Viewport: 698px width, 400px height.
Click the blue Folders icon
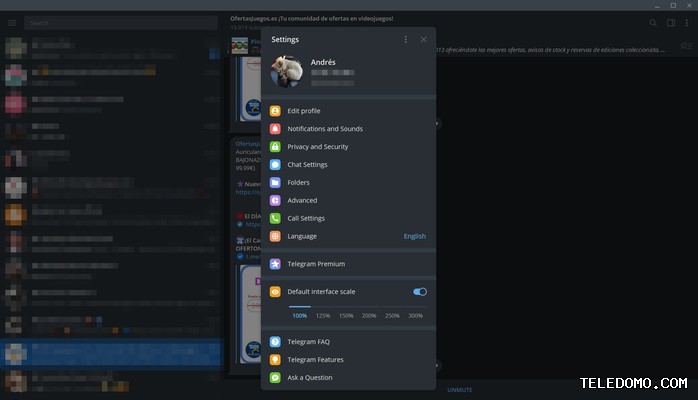(275, 183)
